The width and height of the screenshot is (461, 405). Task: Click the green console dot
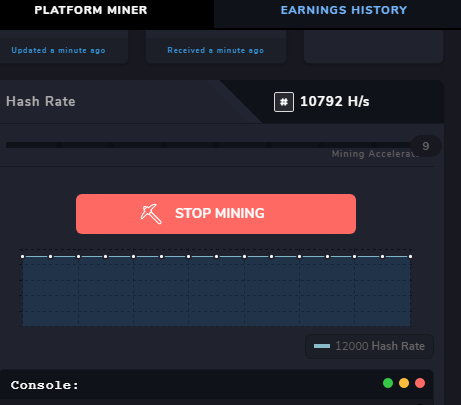click(388, 383)
